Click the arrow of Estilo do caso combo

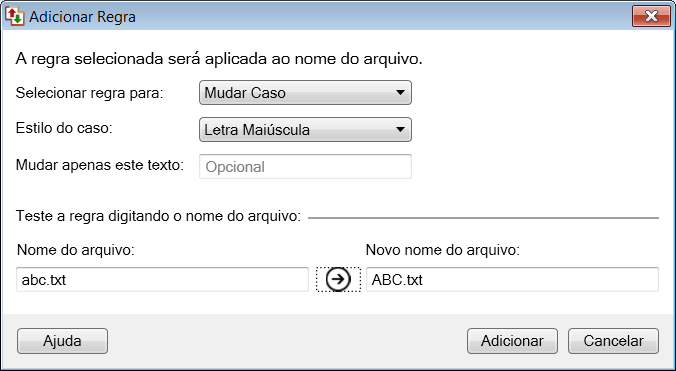pos(400,129)
